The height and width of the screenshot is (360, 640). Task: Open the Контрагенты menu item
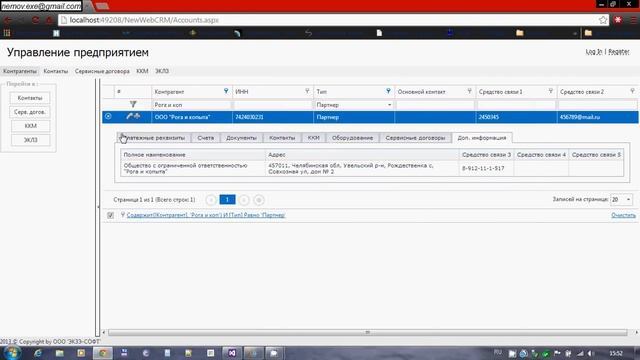coord(20,71)
